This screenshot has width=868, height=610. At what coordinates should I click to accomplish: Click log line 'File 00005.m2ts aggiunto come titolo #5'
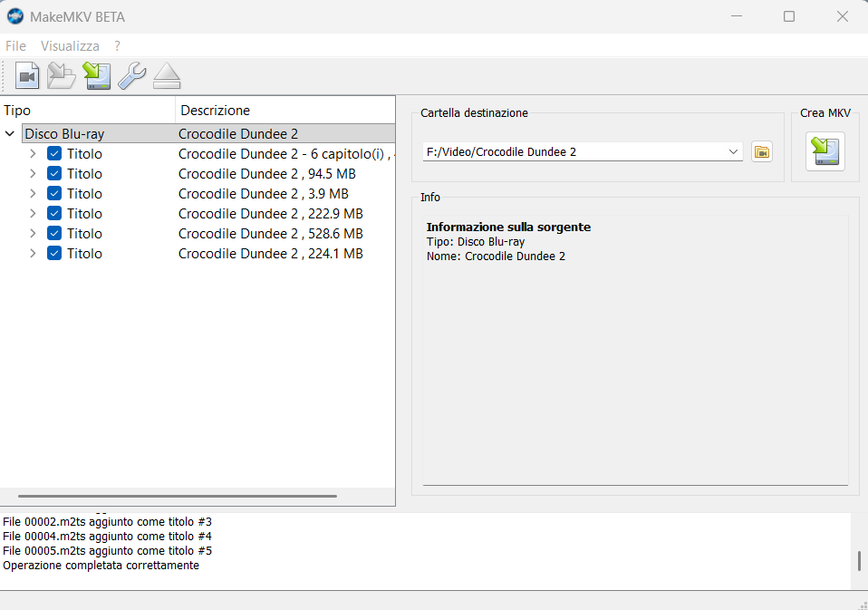(x=108, y=551)
